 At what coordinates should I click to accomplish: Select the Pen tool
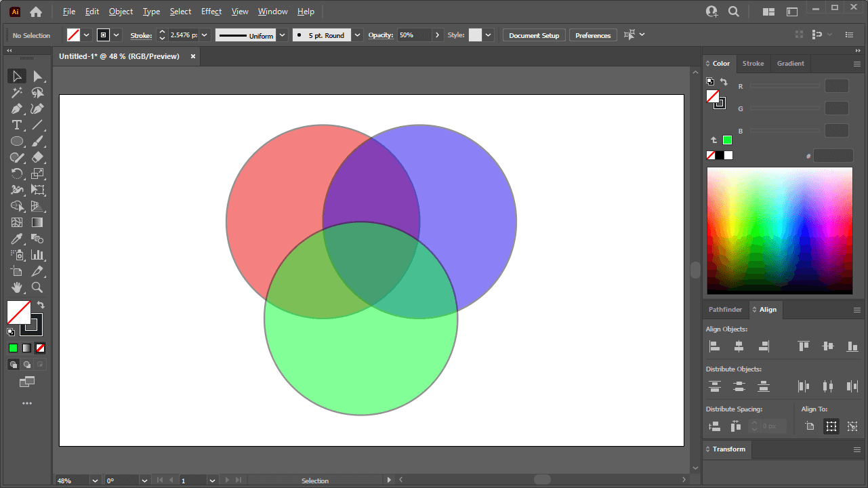[17, 108]
